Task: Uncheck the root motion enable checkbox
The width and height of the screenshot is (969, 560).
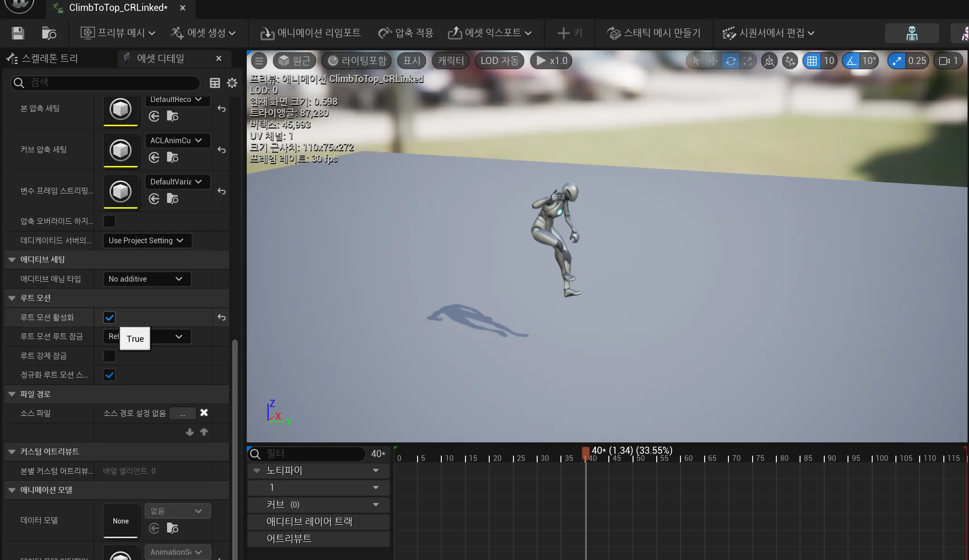Action: [x=109, y=317]
